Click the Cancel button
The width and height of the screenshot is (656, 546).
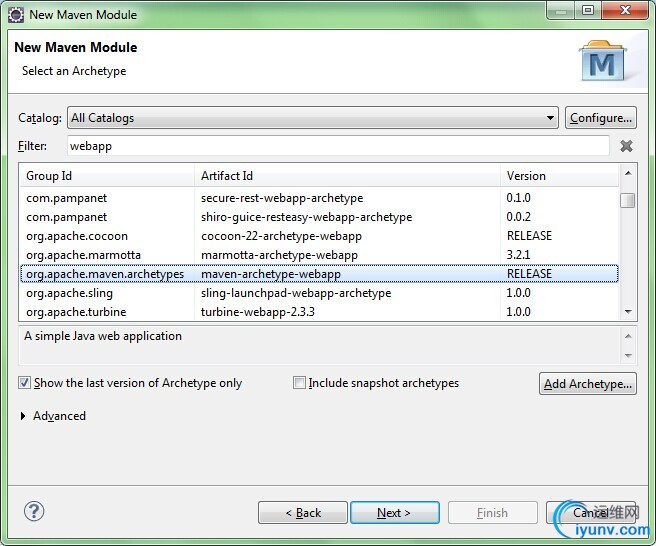tap(591, 513)
